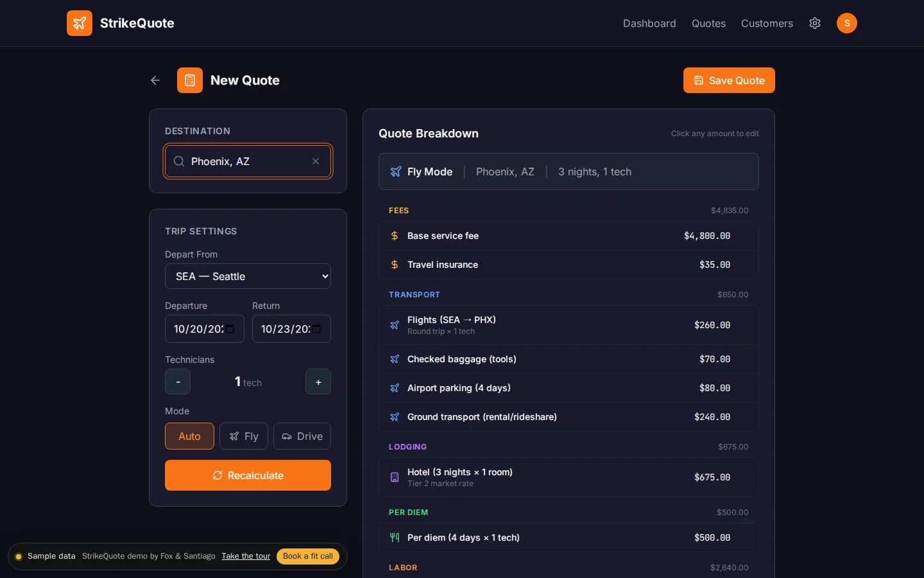Click the plane icon beside Ground transport

pos(395,417)
